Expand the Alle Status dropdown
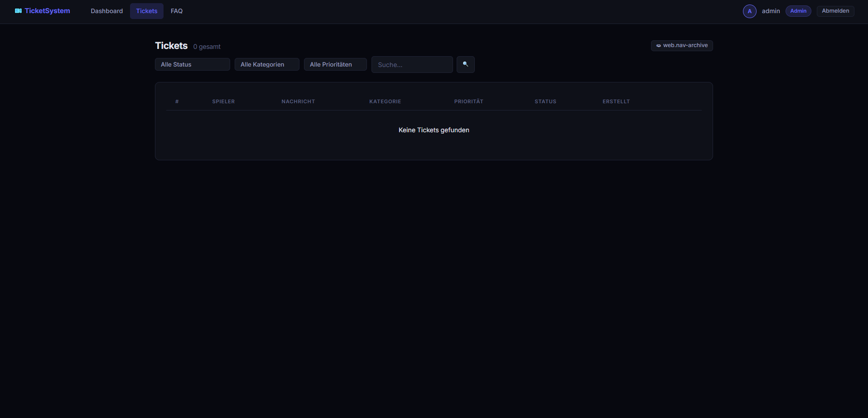This screenshot has height=418, width=868. 193,64
